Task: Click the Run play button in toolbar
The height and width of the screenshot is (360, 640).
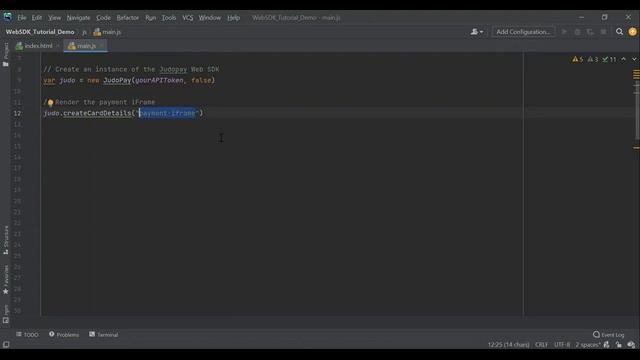Action: coord(564,32)
